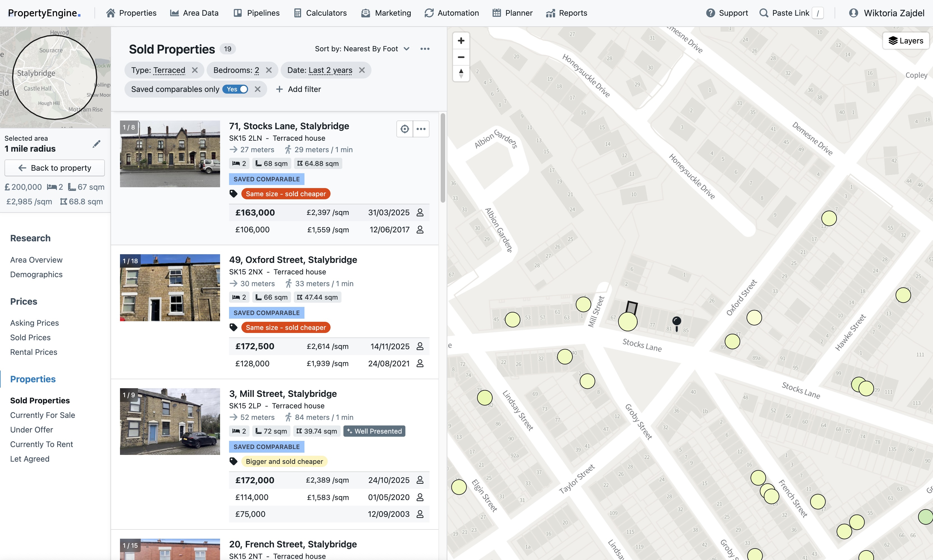Open the Marketing menu item
Image resolution: width=933 pixels, height=560 pixels.
[x=386, y=13]
